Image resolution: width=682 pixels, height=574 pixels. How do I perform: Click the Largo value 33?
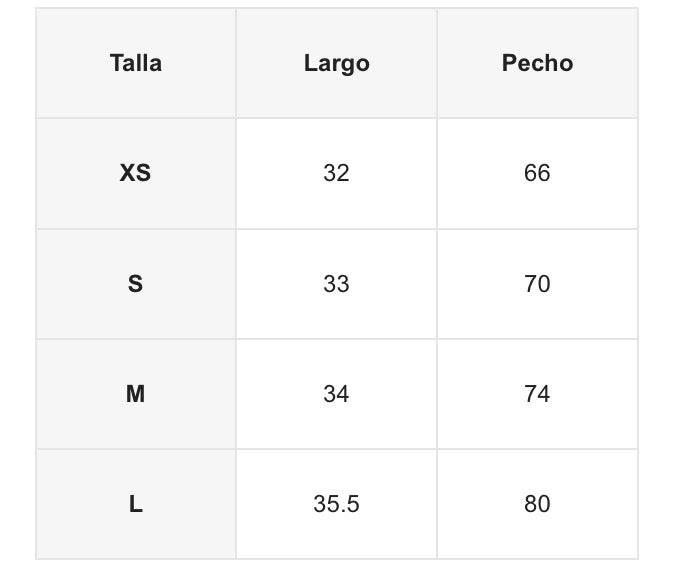(x=336, y=284)
